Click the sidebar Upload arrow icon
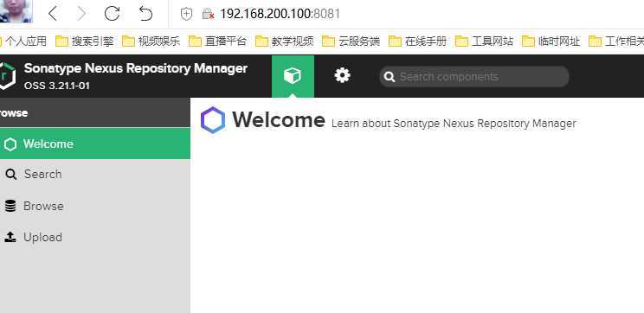 click(10, 237)
